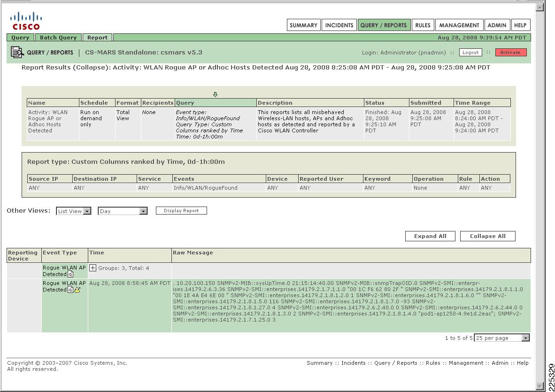The height and width of the screenshot is (392, 555).
Task: Click the Query / Reports page icon
Action: coord(17,53)
